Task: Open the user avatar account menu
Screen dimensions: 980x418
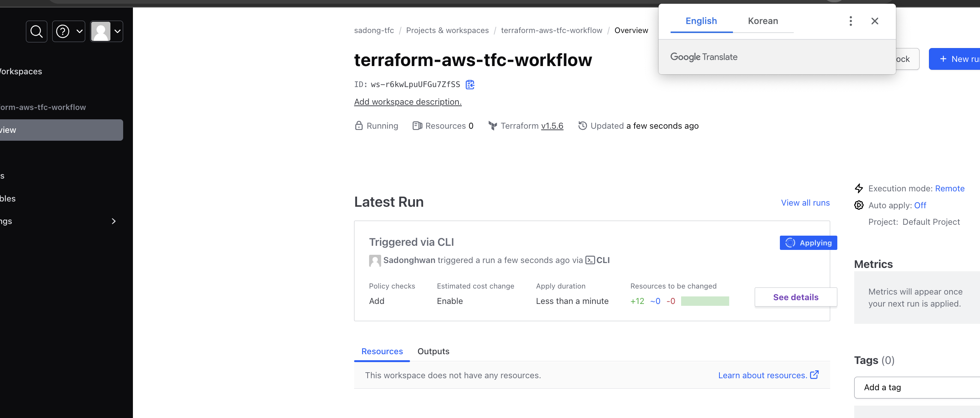Action: (107, 31)
